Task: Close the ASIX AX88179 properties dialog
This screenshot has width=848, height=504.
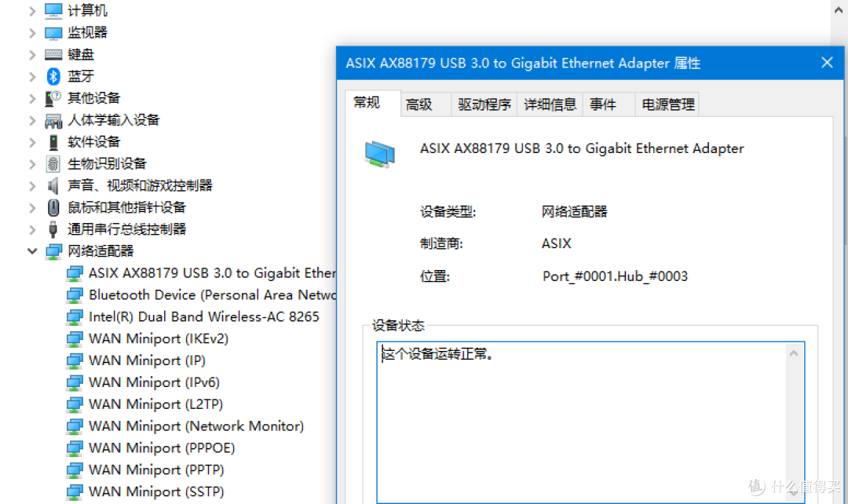Action: (827, 63)
